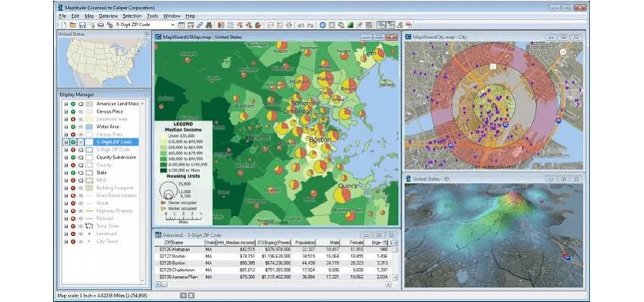
Task: Hide the American Land Mass layer
Action: tap(73, 104)
